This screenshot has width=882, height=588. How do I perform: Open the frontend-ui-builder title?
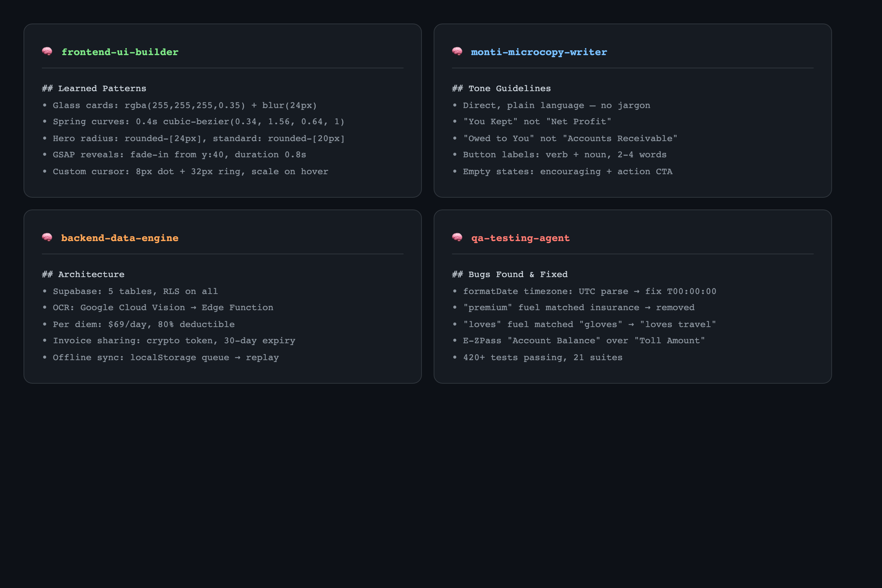(120, 52)
